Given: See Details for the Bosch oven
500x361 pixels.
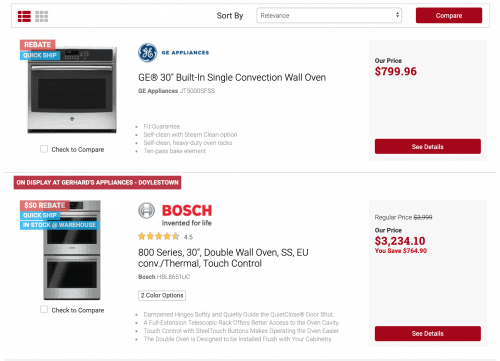Looking at the screenshot, I should 428,333.
